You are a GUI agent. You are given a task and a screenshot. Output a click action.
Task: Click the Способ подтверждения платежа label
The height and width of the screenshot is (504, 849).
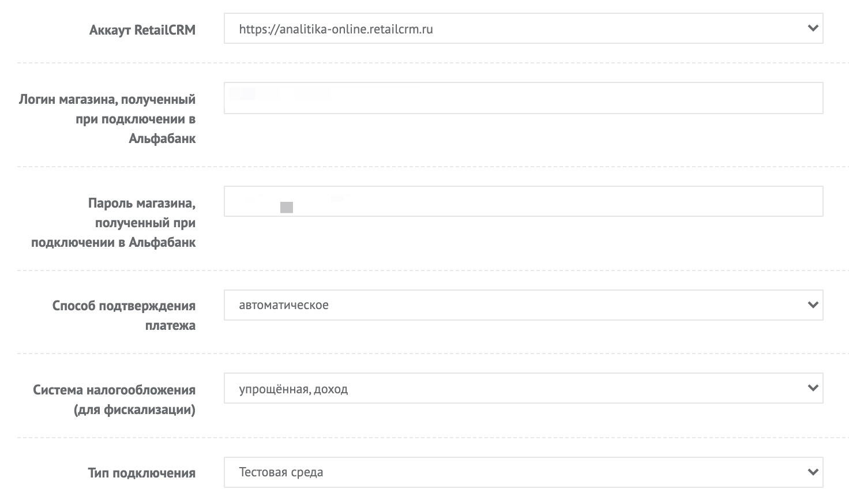tap(124, 315)
